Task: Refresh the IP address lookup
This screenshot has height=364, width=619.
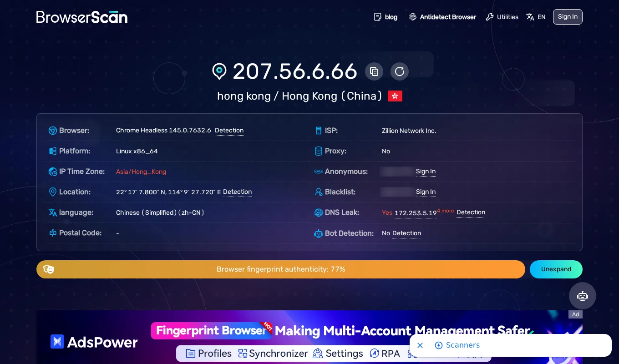Action: [400, 71]
